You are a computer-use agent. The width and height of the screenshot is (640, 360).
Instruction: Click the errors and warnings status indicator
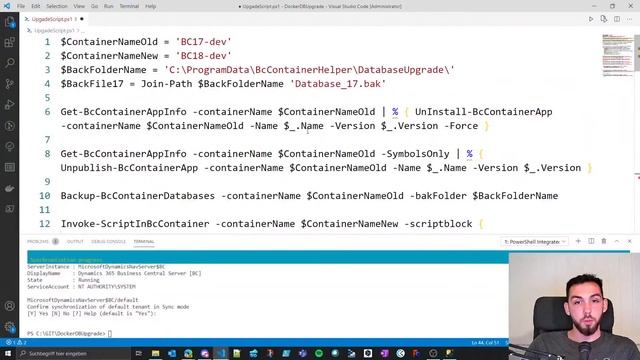click(x=16, y=342)
